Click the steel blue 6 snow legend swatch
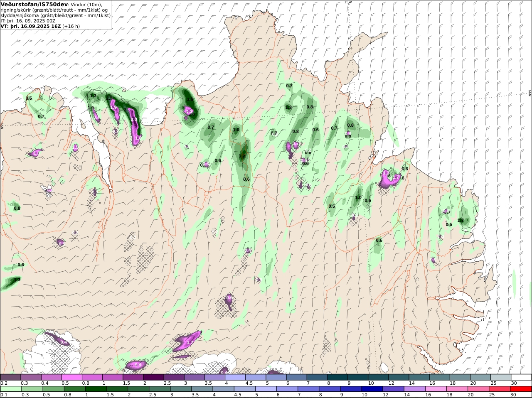This screenshot has height=398, width=532. [x=296, y=377]
